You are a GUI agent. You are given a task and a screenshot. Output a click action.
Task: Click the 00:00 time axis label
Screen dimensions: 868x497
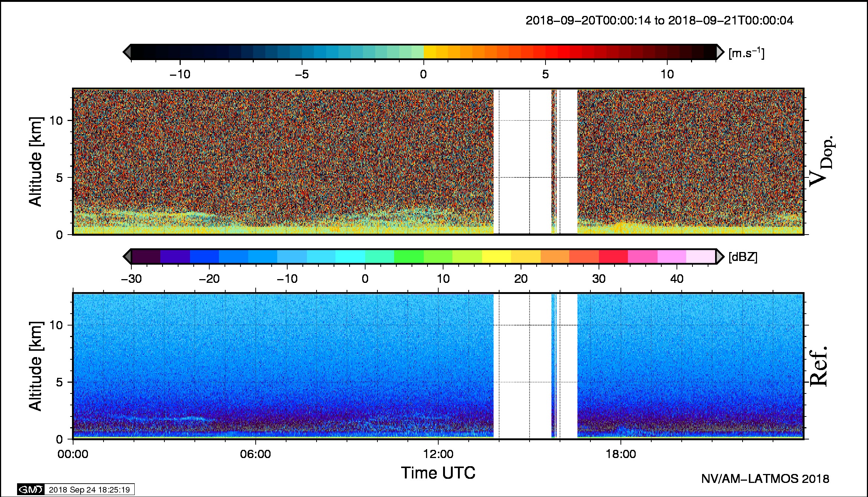[73, 454]
